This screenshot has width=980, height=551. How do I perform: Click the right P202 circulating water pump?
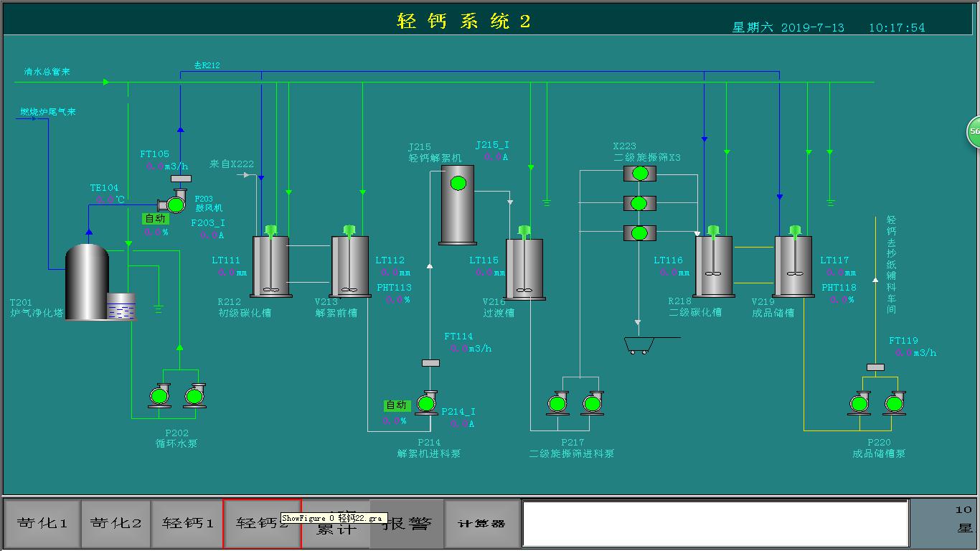pyautogui.click(x=194, y=396)
